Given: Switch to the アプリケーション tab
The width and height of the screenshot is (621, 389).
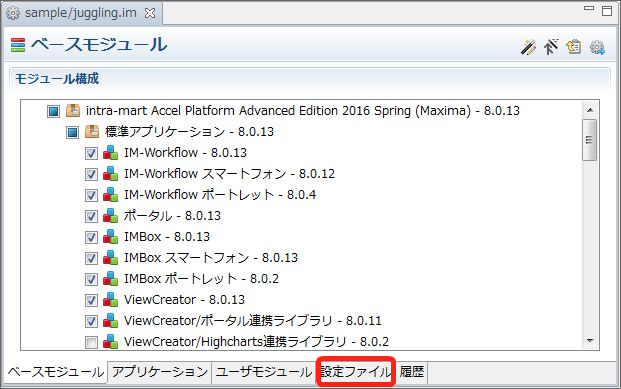Looking at the screenshot, I should point(160,372).
